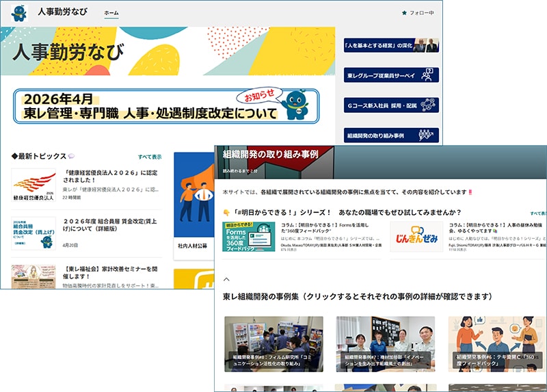Open the 2026年4月 人事・処遇制度改定 notice banner
Viewport: 547px width, 392px height.
tap(166, 106)
